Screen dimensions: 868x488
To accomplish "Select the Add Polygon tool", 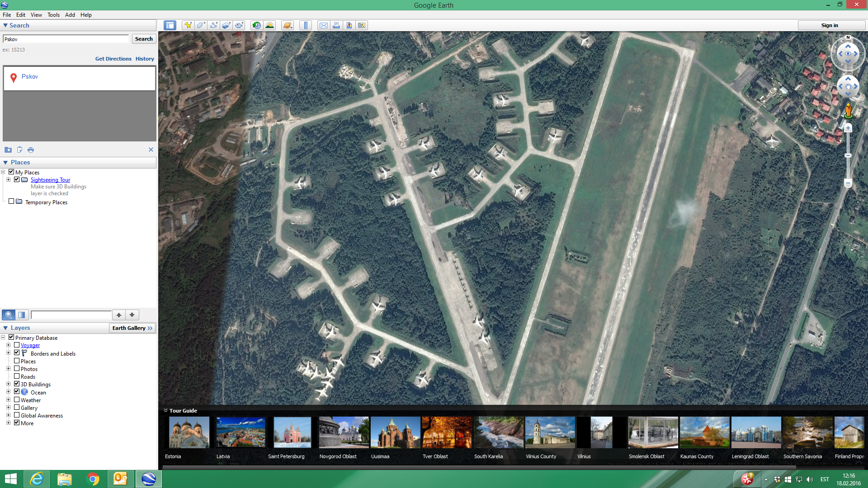I will click(x=201, y=25).
